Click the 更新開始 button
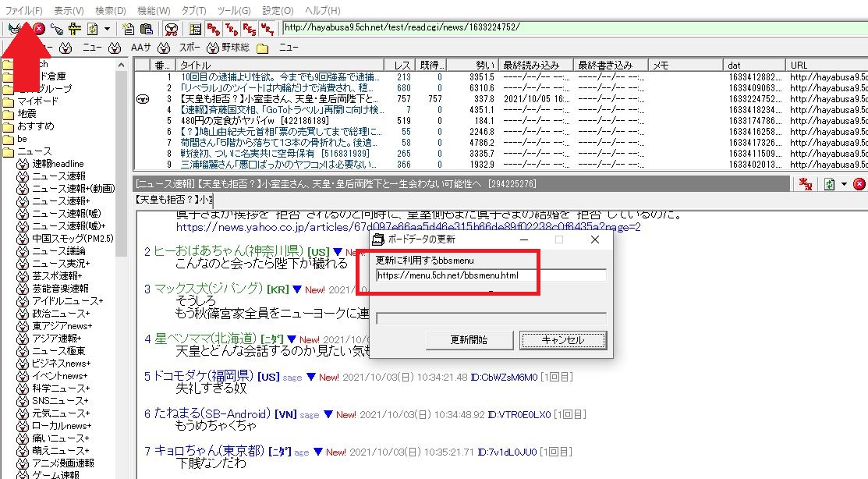This screenshot has width=868, height=479. click(x=469, y=340)
